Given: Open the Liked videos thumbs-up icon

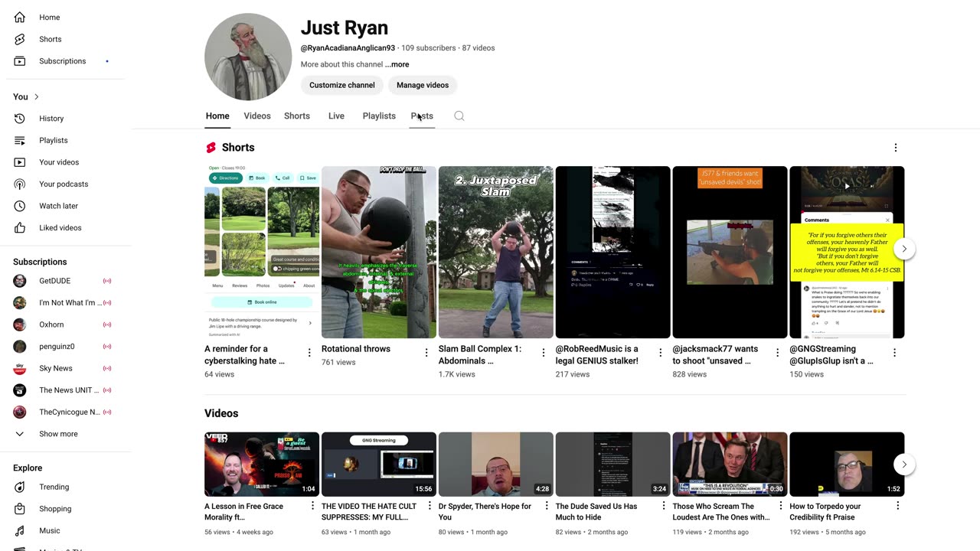Looking at the screenshot, I should pyautogui.click(x=20, y=227).
